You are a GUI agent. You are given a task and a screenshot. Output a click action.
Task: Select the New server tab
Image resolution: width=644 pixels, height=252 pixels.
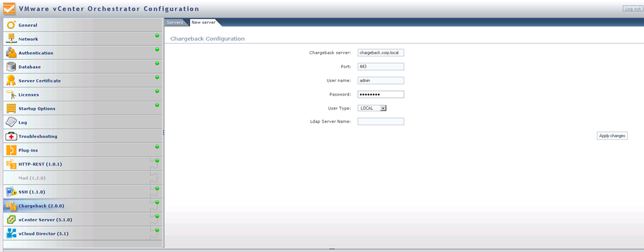tap(203, 22)
